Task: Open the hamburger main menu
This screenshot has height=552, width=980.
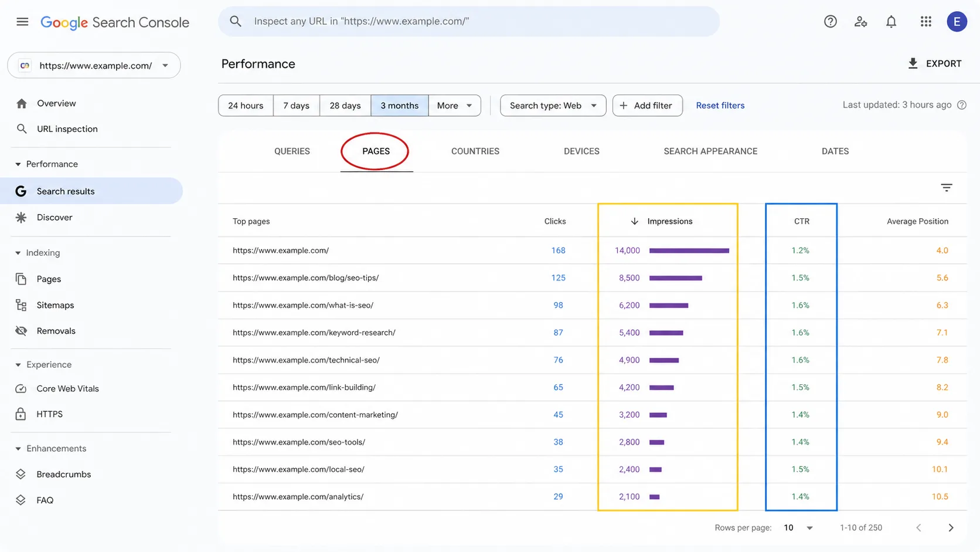Action: tap(22, 22)
